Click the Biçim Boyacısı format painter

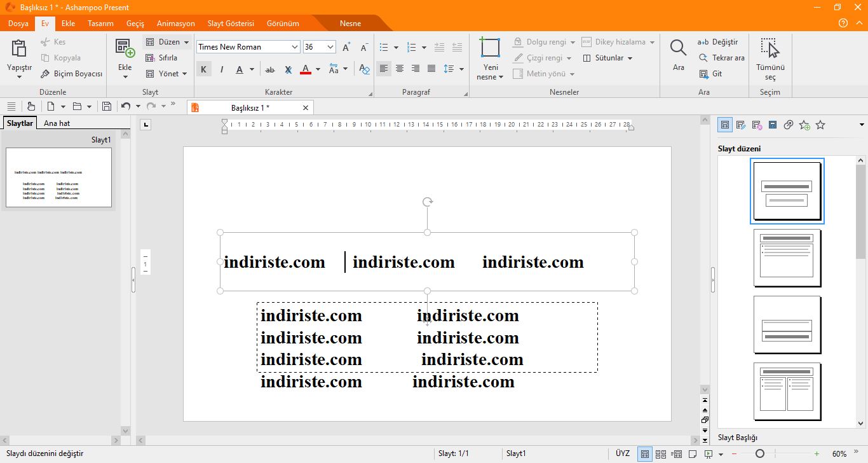coord(71,74)
